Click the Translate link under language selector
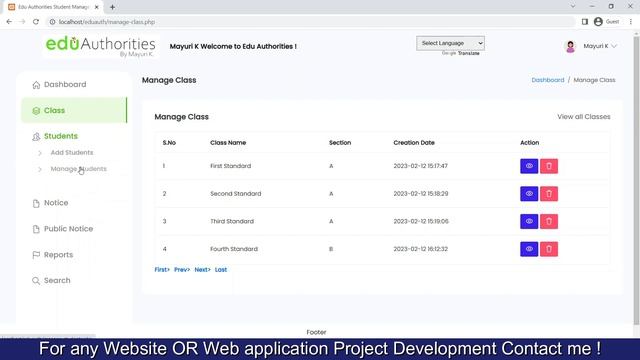640x360 pixels. point(469,53)
